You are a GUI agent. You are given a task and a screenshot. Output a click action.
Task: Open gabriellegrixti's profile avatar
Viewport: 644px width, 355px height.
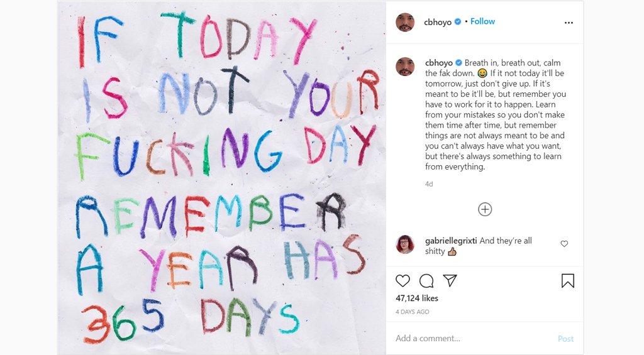[405, 244]
